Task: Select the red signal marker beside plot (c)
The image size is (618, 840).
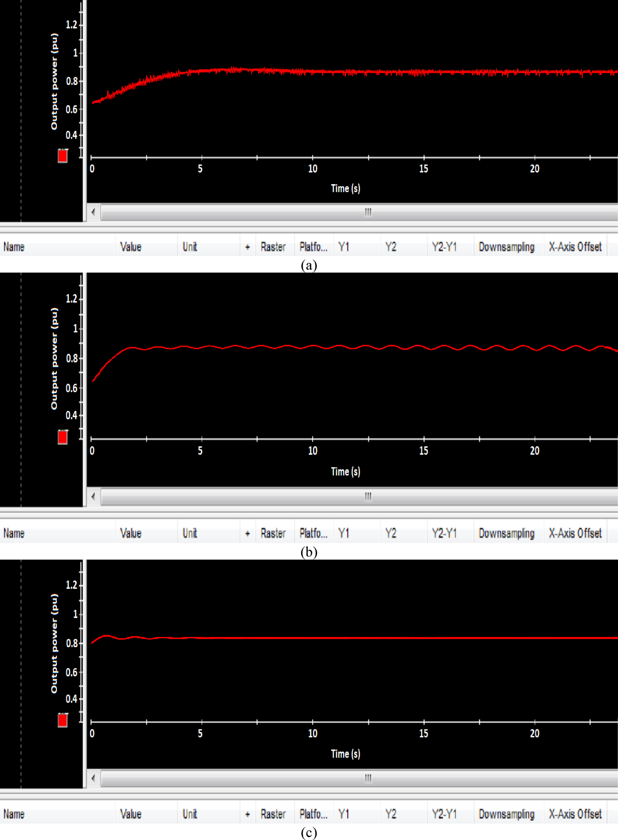Action: [x=63, y=720]
